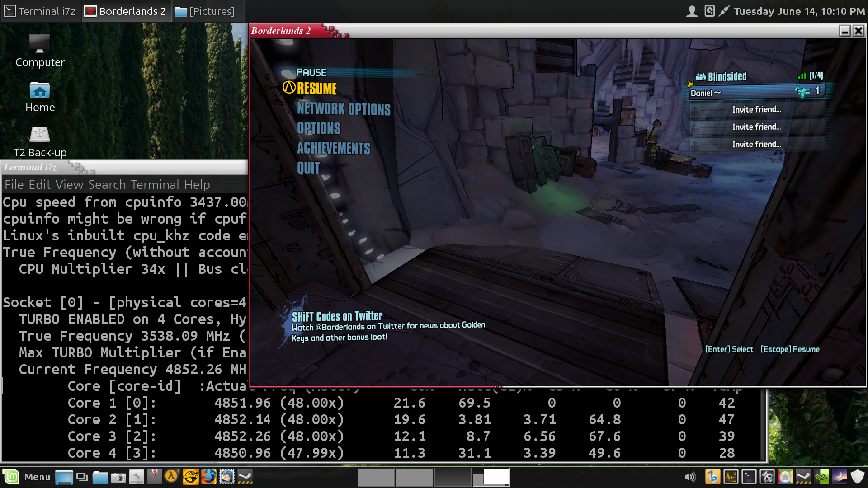Open the View menu in Terminal i7z
The image size is (868, 488).
click(69, 185)
